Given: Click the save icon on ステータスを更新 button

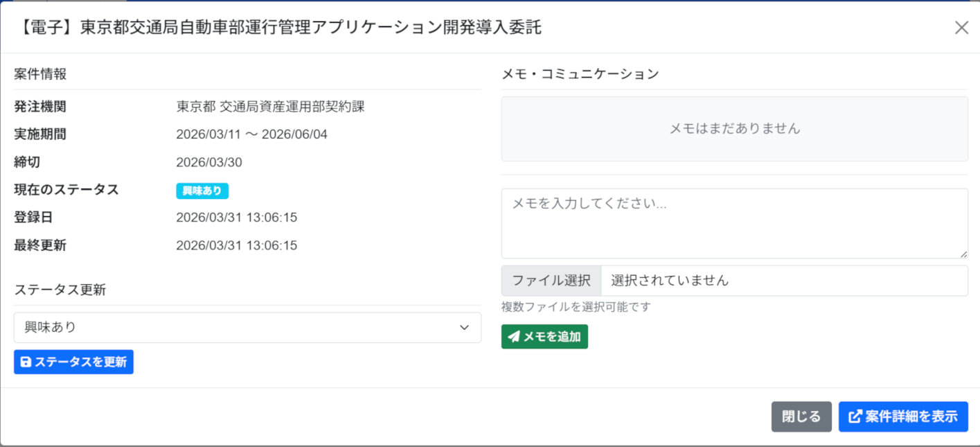Looking at the screenshot, I should pyautogui.click(x=26, y=361).
